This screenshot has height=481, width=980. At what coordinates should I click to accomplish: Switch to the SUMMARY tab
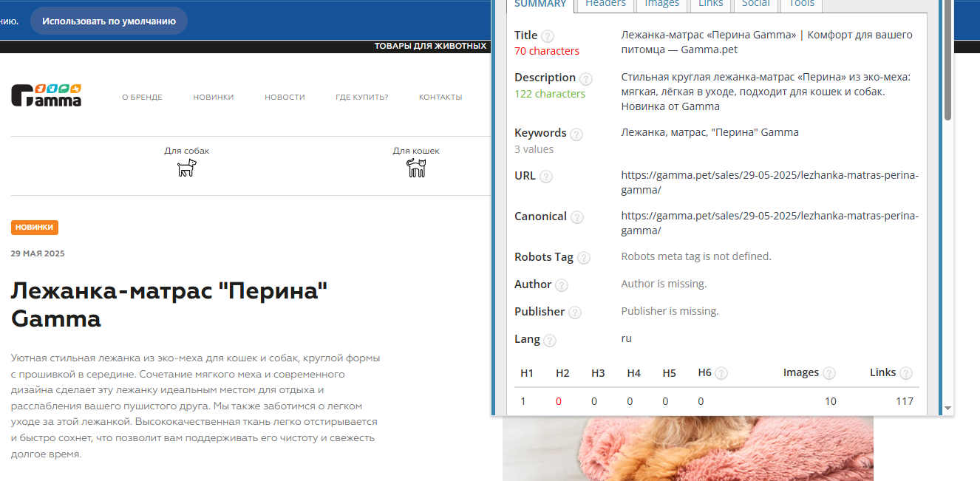coord(540,4)
